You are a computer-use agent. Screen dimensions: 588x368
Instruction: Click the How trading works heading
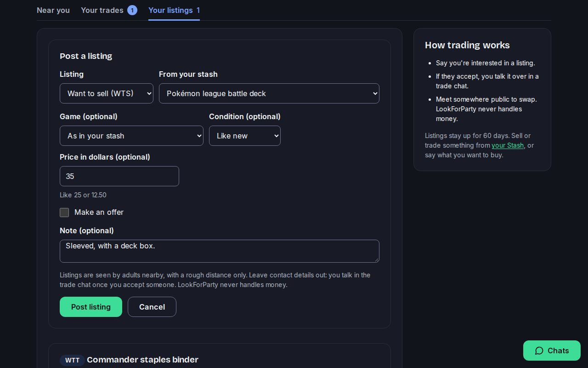[467, 45]
